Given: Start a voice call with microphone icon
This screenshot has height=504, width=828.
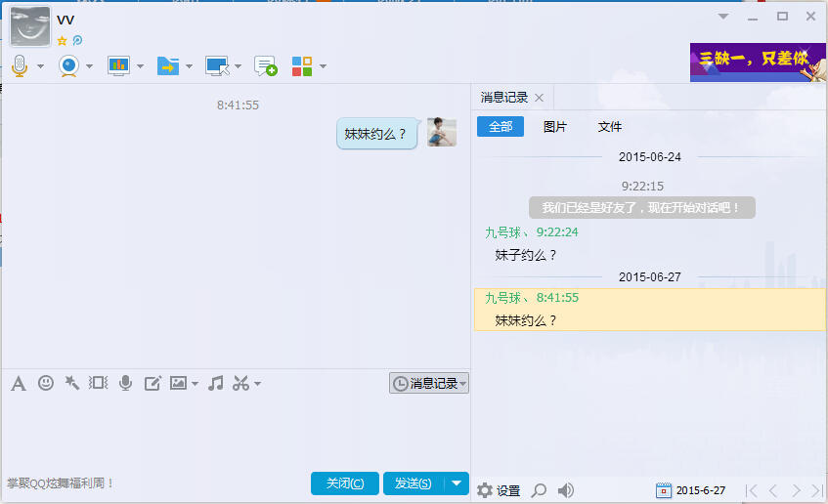Looking at the screenshot, I should [20, 66].
